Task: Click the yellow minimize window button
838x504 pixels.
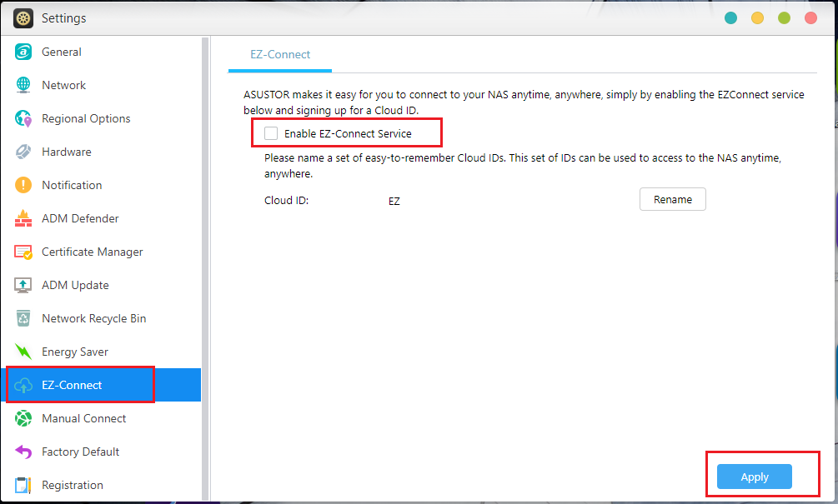Action: point(757,18)
